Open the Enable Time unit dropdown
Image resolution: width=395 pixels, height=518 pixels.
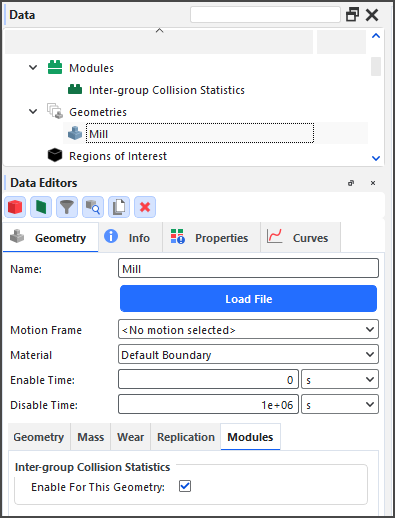coord(340,379)
